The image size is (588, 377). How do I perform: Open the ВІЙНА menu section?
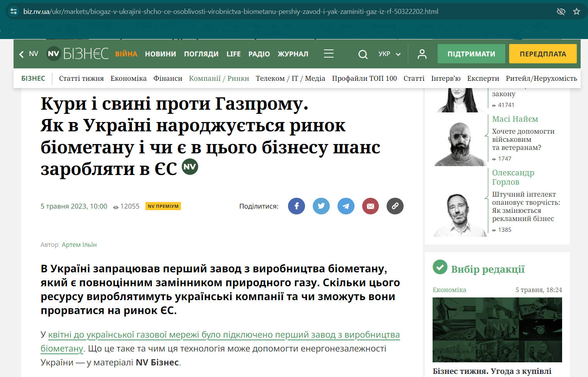pos(126,54)
